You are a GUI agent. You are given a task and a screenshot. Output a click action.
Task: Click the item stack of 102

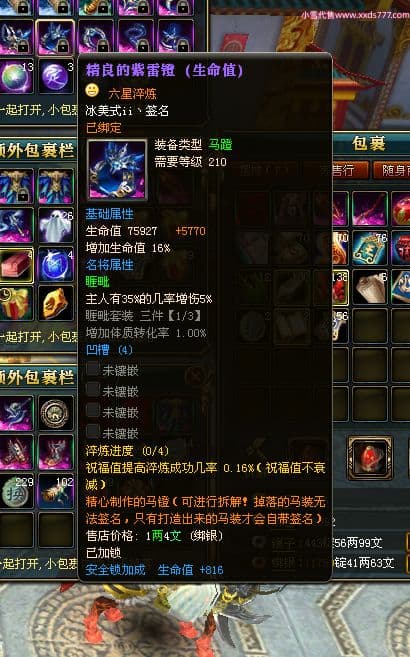tap(56, 492)
